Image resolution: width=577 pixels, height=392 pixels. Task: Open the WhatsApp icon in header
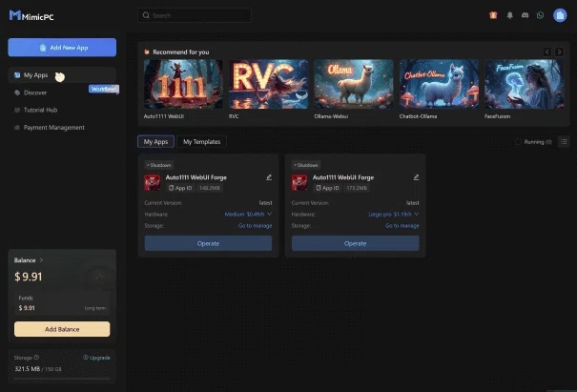point(540,15)
